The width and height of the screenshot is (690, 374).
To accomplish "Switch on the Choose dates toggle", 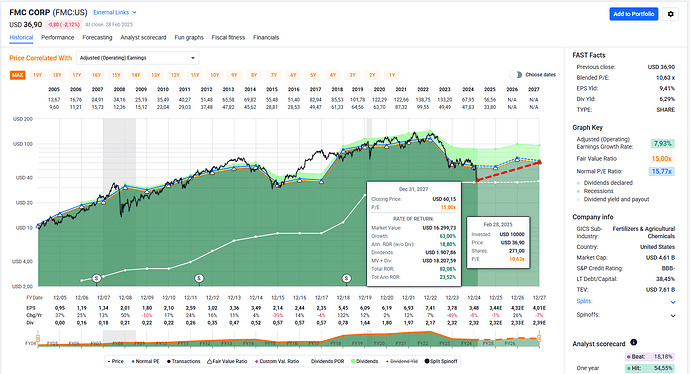I will coord(515,75).
